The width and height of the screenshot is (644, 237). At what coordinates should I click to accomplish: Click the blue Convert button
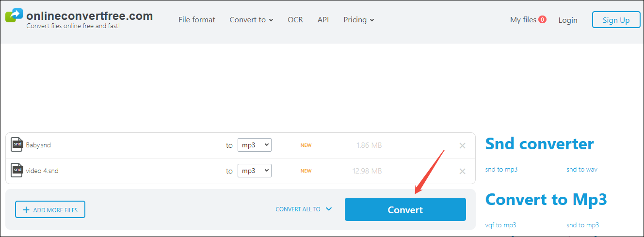pos(405,209)
